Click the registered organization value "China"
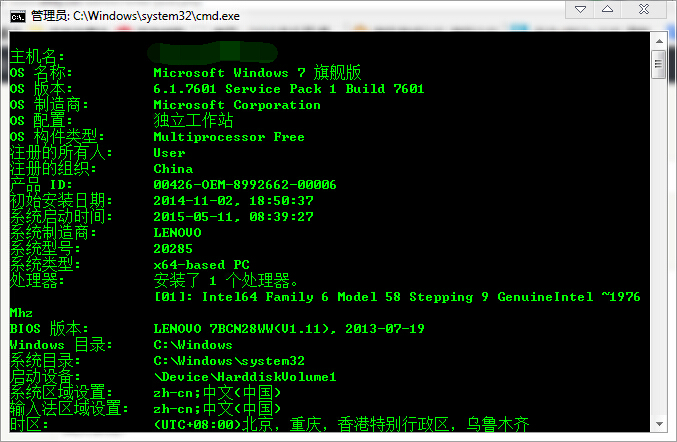This screenshot has width=677, height=442. point(173,169)
